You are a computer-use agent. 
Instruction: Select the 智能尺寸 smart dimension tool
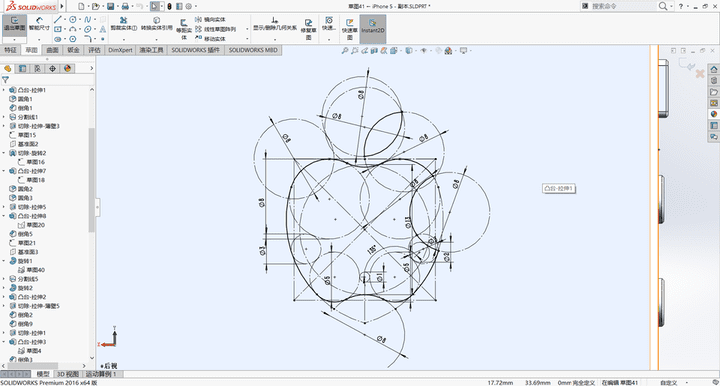(39, 24)
